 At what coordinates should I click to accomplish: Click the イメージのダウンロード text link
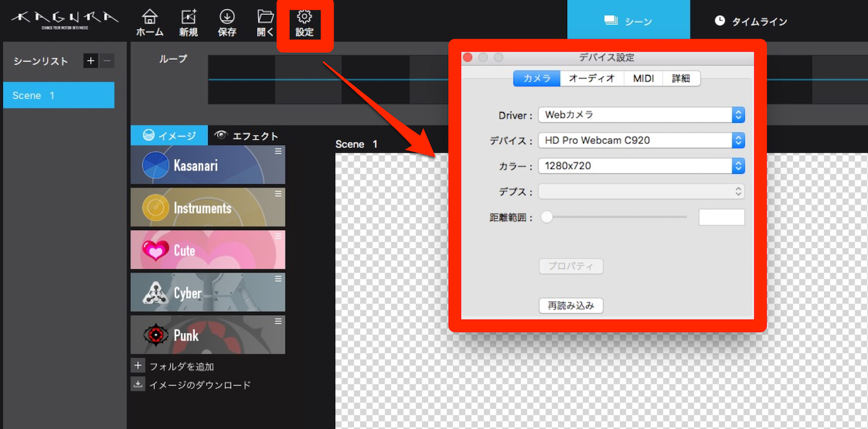[200, 385]
